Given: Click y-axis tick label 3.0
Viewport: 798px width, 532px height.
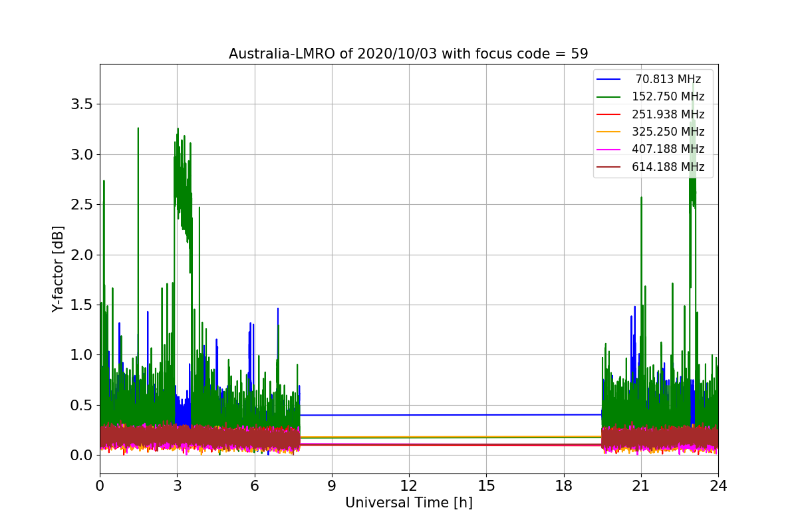Looking at the screenshot, I should tap(81, 154).
